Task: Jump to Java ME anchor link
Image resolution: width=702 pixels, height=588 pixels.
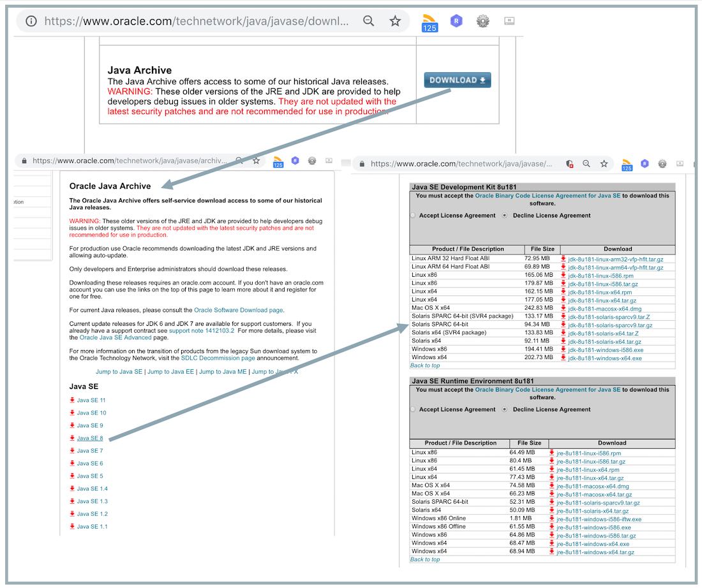Action: coord(223,372)
